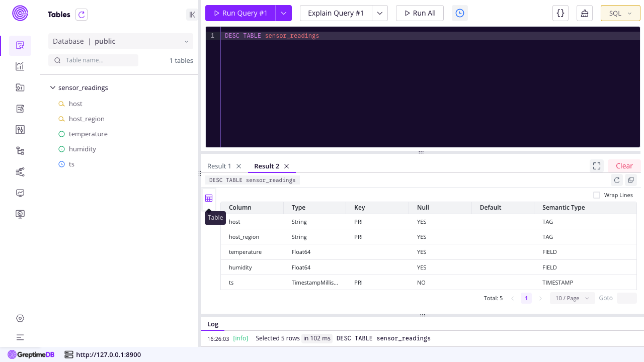Click the Run All button
This screenshot has width=644, height=362.
(420, 13)
